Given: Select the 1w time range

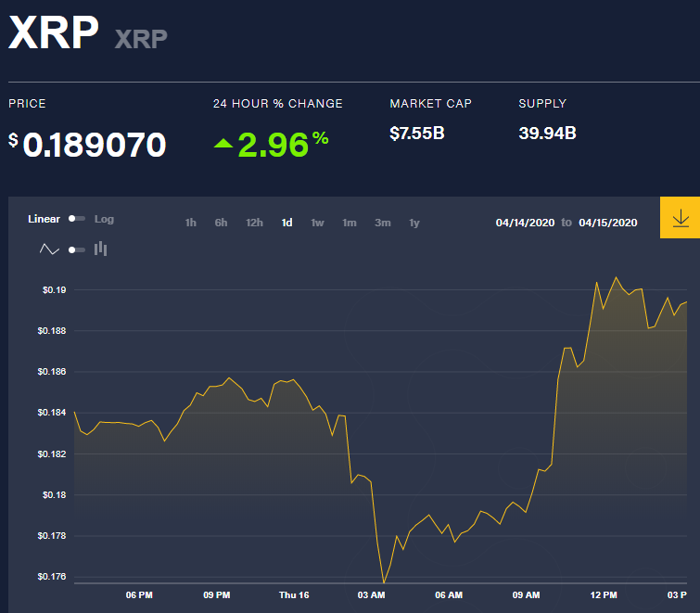Looking at the screenshot, I should pyautogui.click(x=317, y=223).
